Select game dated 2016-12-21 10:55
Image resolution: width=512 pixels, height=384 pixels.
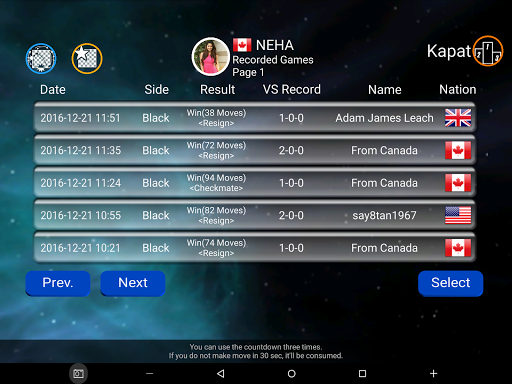click(254, 215)
